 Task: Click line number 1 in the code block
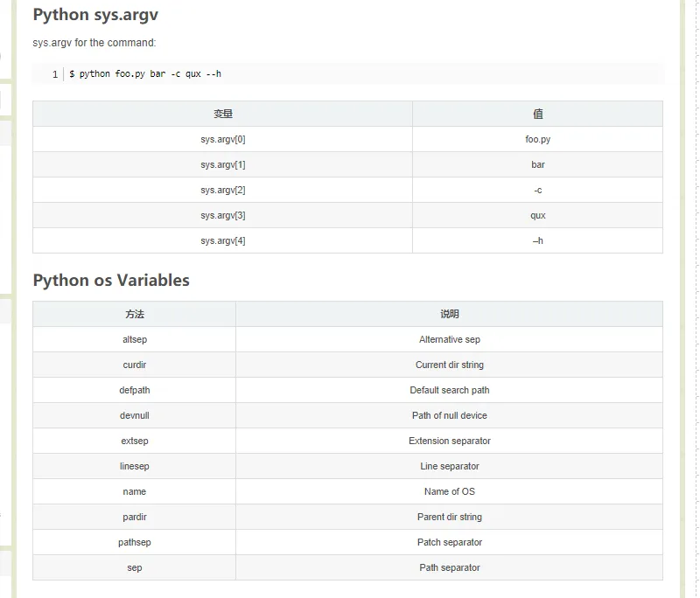[54, 74]
